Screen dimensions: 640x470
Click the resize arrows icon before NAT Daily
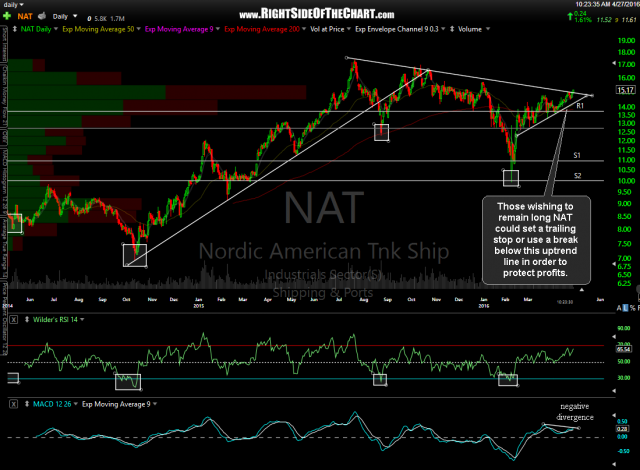click(x=15, y=29)
